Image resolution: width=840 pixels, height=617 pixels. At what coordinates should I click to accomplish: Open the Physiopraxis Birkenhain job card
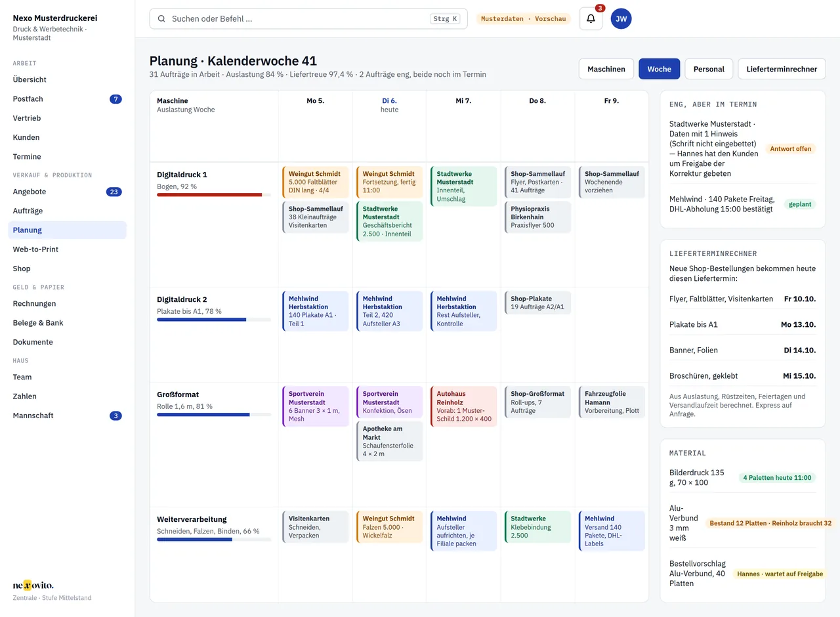point(538,217)
